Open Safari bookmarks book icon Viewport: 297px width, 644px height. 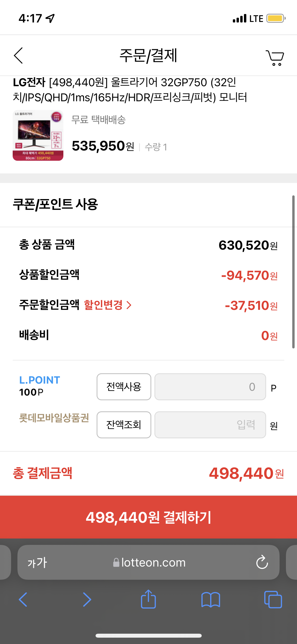pyautogui.click(x=210, y=600)
